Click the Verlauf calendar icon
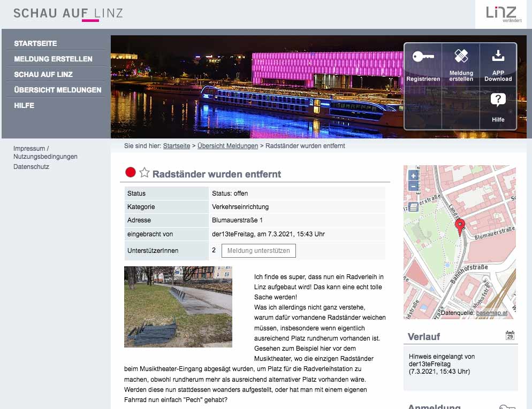The width and height of the screenshot is (532, 409). [x=510, y=336]
